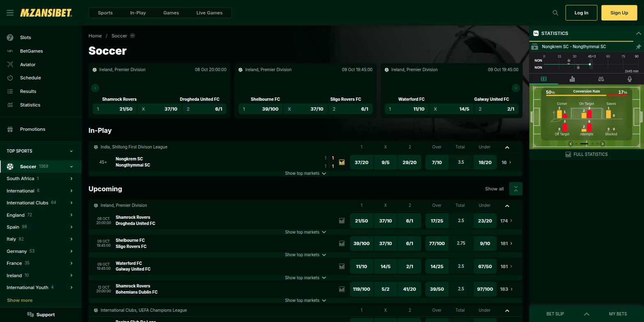Open the Schedule clock icon
The height and width of the screenshot is (322, 644).
point(10,78)
